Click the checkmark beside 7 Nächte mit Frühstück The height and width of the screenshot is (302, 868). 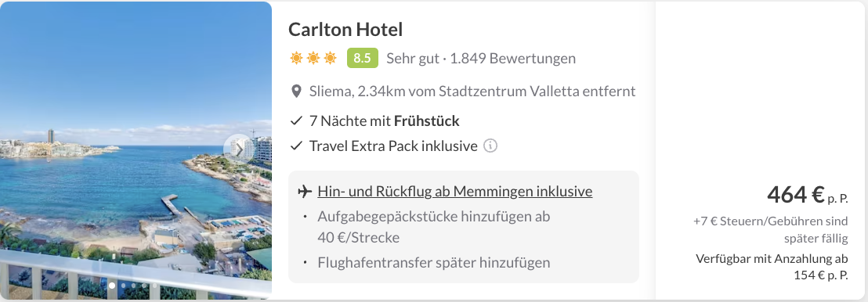pyautogui.click(x=297, y=120)
